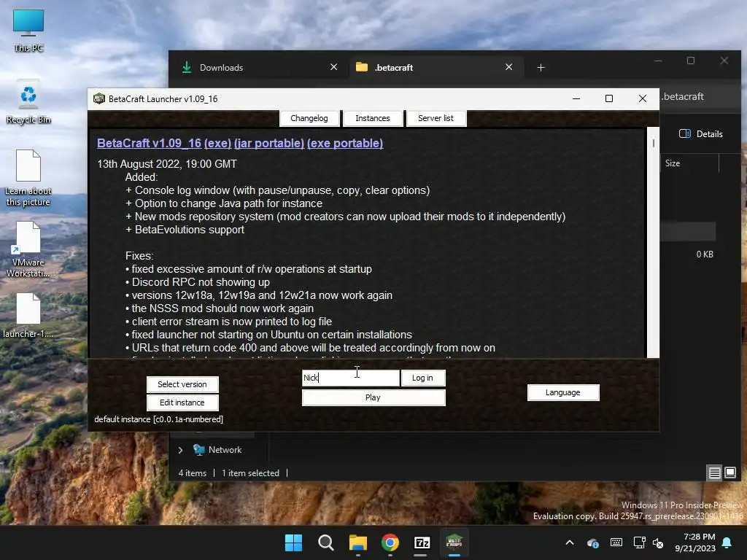
Task: Select Learn about this picture icon
Action: (x=28, y=178)
